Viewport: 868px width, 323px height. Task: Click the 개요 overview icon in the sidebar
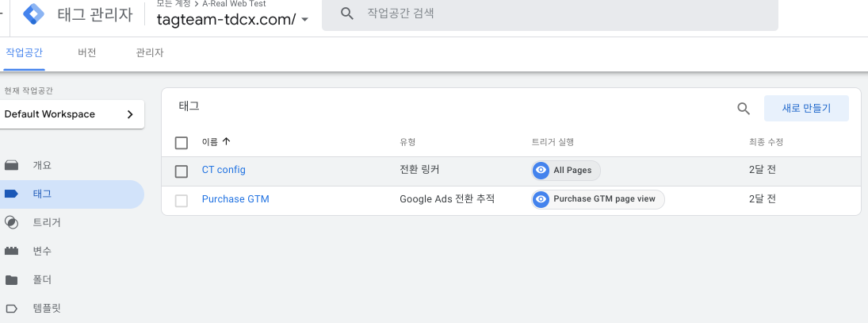coord(12,165)
